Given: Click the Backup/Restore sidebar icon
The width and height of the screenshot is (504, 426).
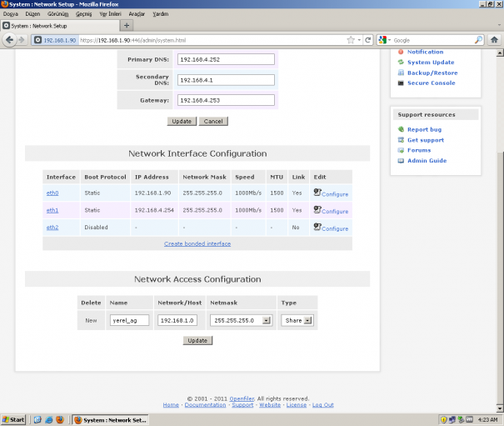Looking at the screenshot, I should [401, 73].
